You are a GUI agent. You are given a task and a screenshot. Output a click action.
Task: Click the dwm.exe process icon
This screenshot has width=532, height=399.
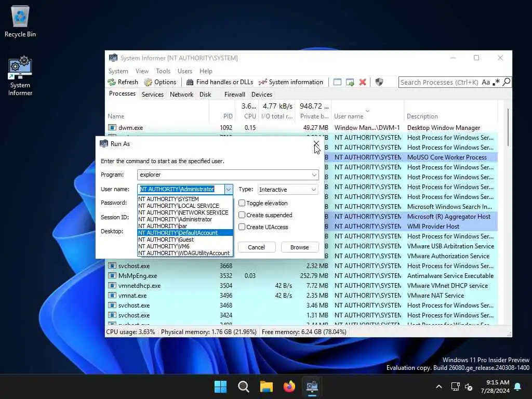coord(112,128)
